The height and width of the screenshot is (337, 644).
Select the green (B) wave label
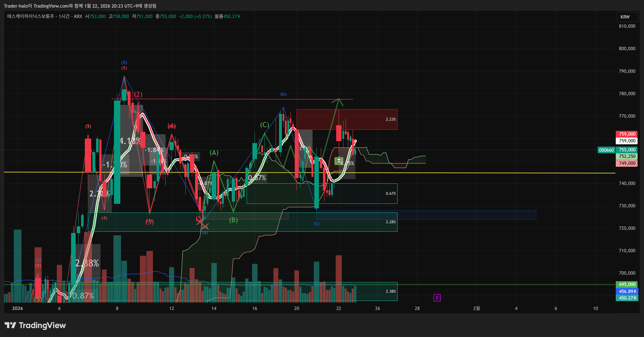pos(234,220)
